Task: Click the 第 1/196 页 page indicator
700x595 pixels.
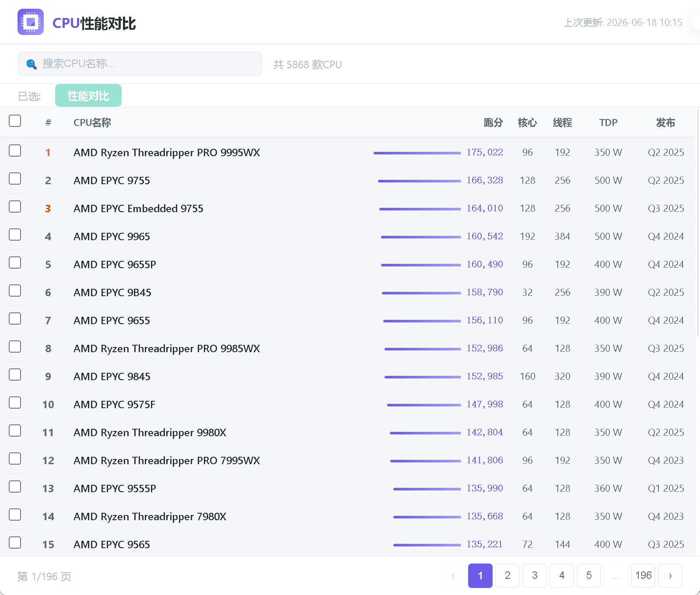Action: pos(44,577)
